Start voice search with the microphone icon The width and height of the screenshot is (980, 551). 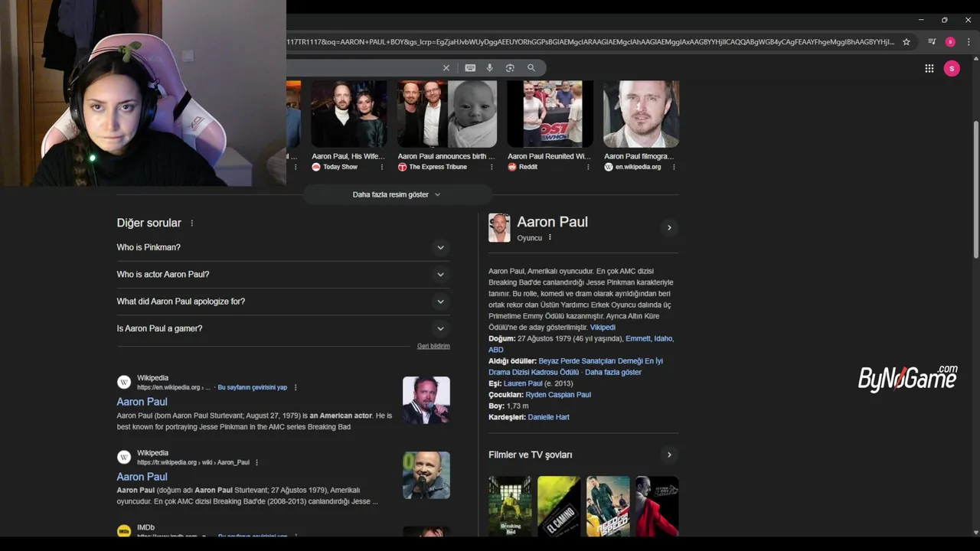pos(490,68)
